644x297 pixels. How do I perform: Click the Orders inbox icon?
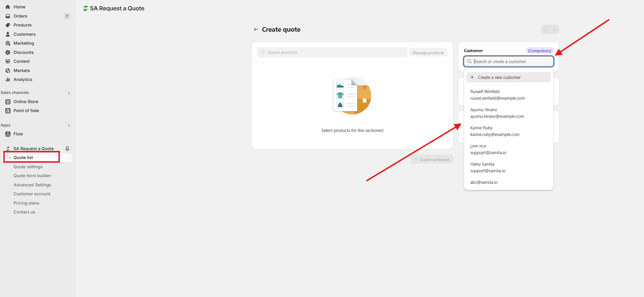8,16
